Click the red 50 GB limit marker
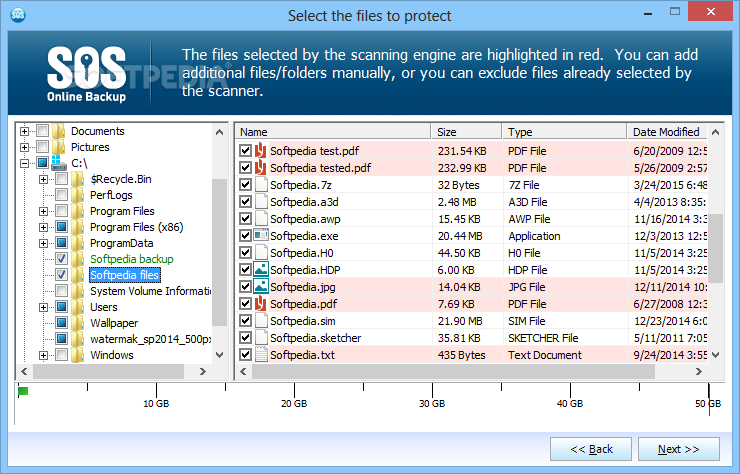Image resolution: width=740 pixels, height=474 pixels. point(709,400)
